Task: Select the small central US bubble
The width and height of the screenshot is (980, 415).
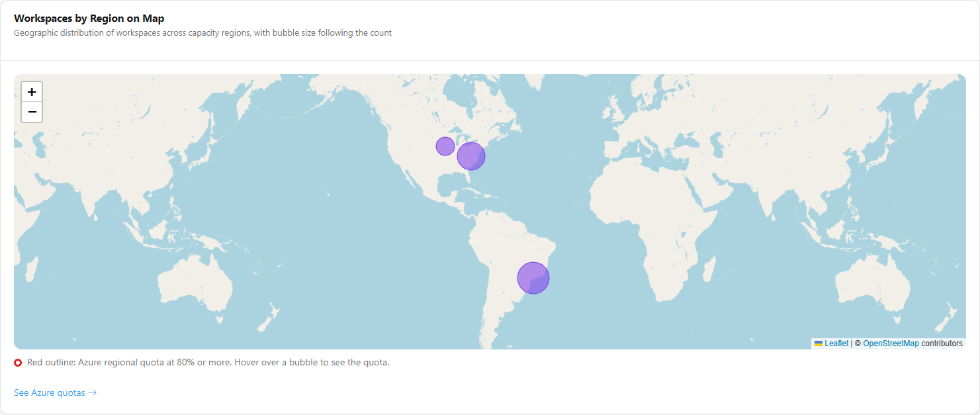Action: pos(445,146)
